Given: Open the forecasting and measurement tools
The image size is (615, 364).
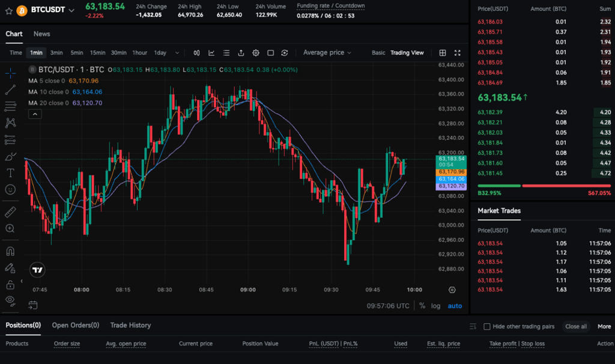Looking at the screenshot, I should pos(11,139).
